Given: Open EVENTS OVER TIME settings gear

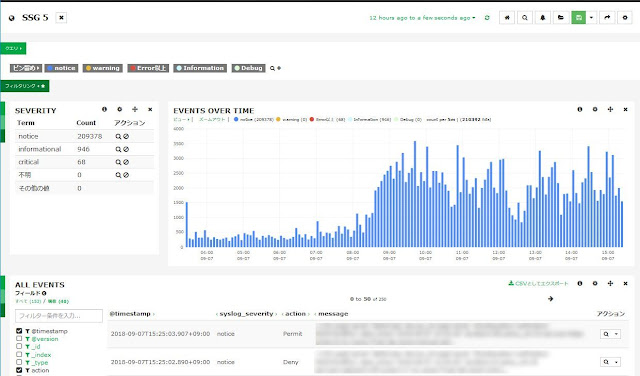Looking at the screenshot, I should point(595,109).
